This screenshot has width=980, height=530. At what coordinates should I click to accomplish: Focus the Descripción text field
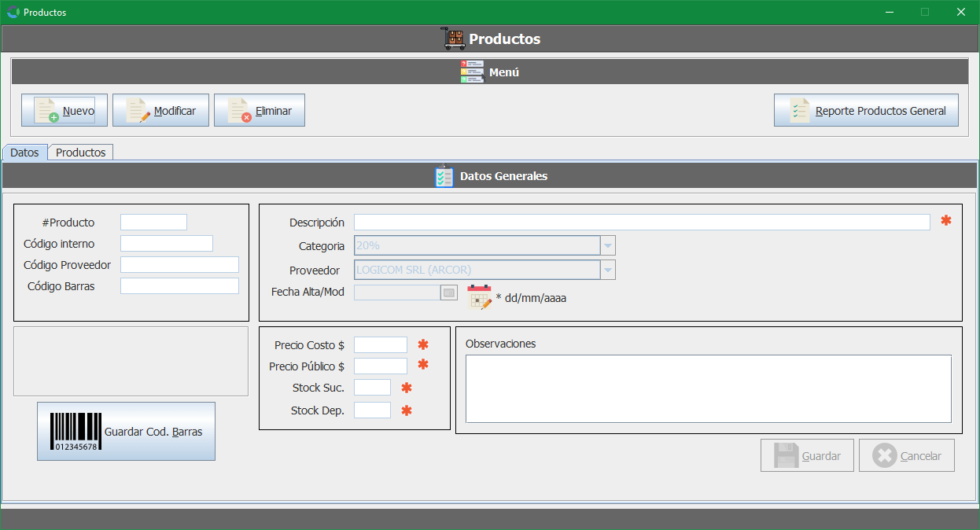[641, 223]
